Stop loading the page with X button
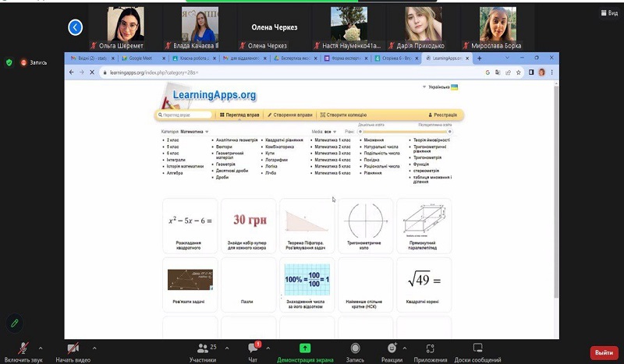This screenshot has width=624, height=364. [92, 72]
